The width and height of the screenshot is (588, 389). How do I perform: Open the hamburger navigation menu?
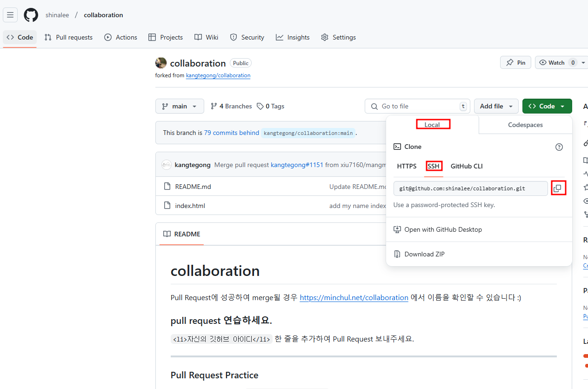coord(10,15)
